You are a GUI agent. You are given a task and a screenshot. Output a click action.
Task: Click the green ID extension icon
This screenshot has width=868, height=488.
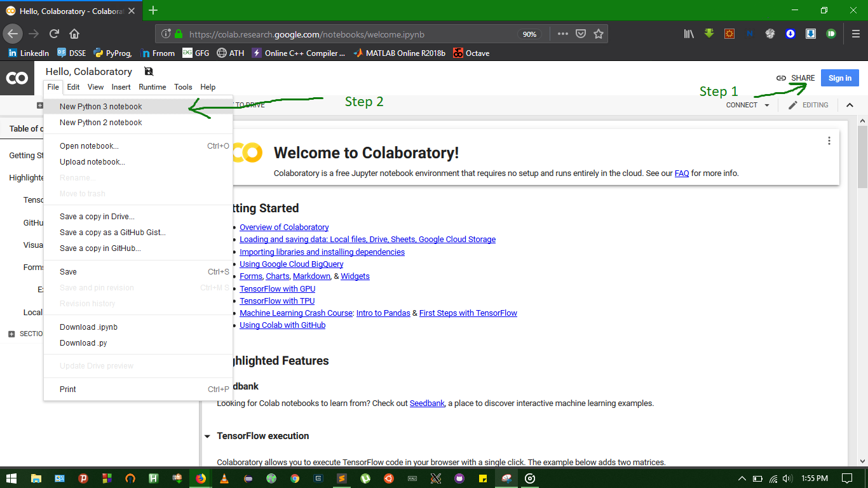click(x=831, y=34)
